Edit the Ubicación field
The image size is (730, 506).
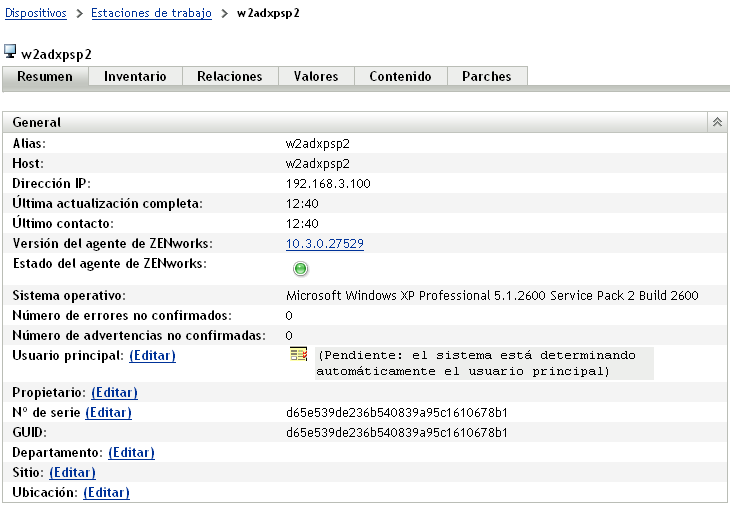click(x=106, y=493)
